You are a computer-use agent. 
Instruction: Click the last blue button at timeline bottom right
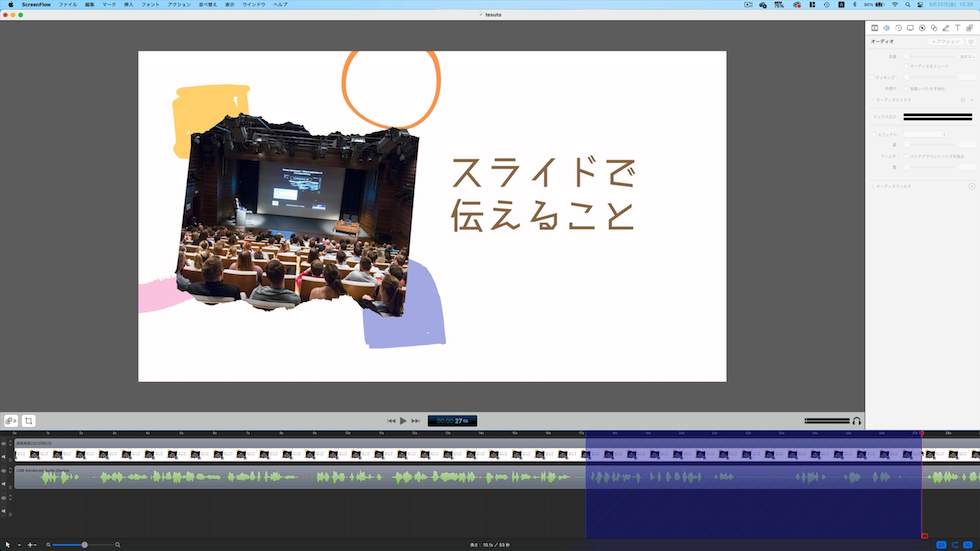968,545
